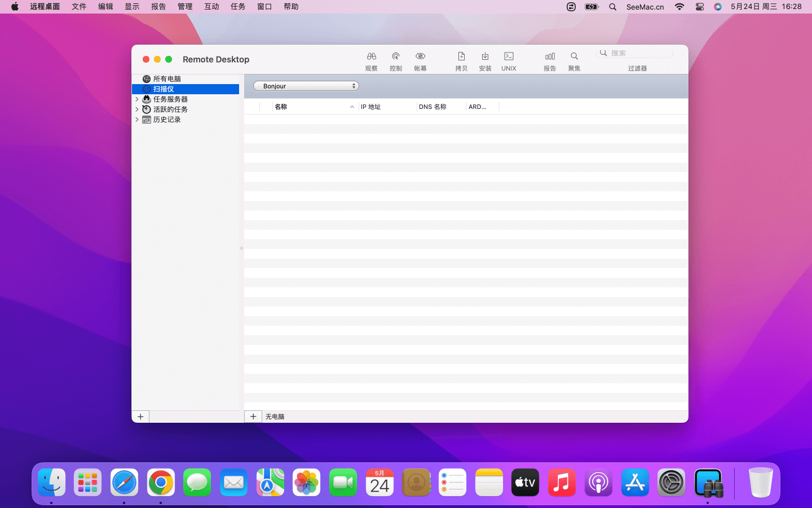Screen dimensions: 812x508
Task: Expand the 任务服务器 tree item
Action: [137, 99]
